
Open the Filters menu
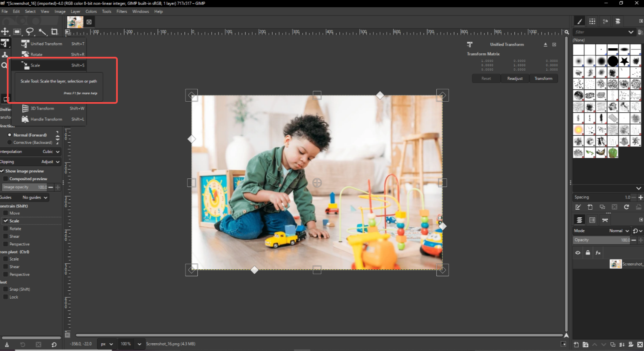[122, 12]
